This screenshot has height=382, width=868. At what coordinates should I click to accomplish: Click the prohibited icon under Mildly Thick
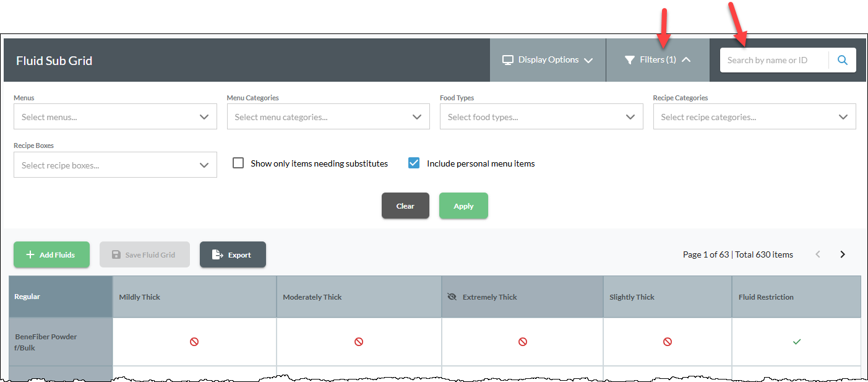point(194,341)
